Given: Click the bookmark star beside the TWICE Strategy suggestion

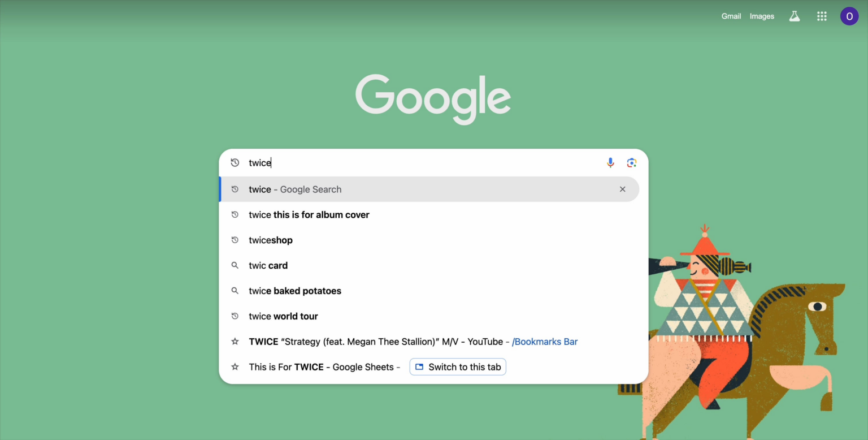Looking at the screenshot, I should point(235,341).
